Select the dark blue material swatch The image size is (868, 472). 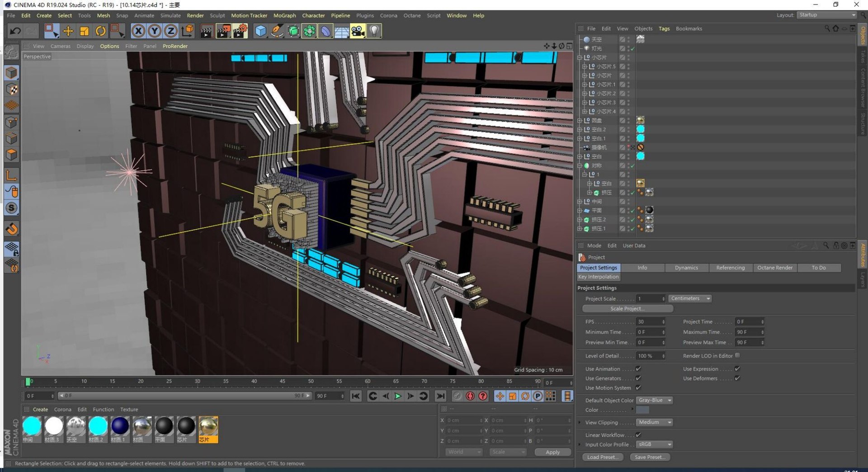click(x=120, y=426)
